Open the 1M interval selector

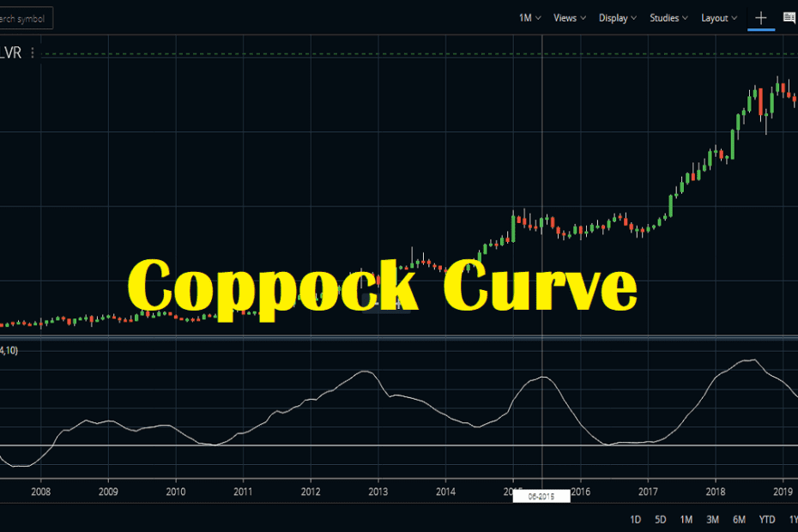[x=526, y=17]
